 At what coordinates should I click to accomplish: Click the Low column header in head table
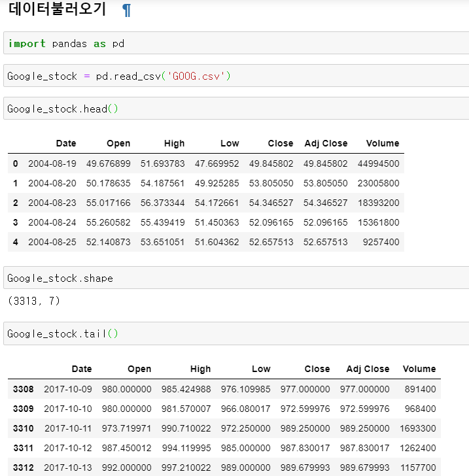230,143
